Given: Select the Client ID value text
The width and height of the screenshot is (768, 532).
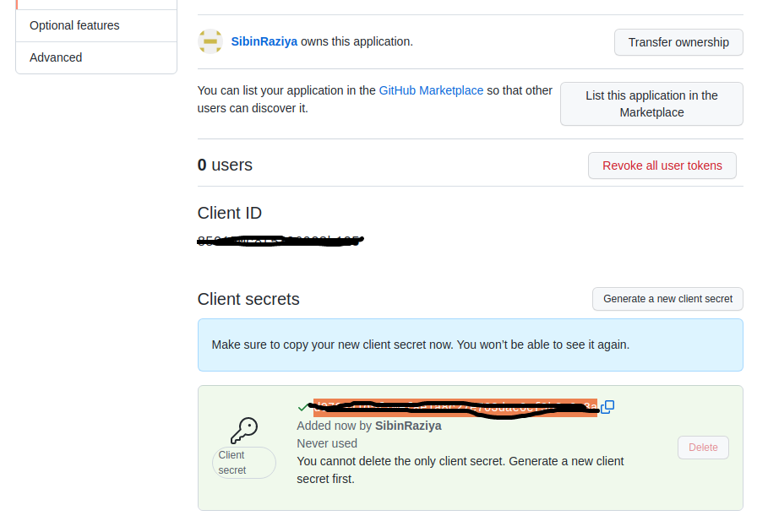Looking at the screenshot, I should pyautogui.click(x=280, y=240).
